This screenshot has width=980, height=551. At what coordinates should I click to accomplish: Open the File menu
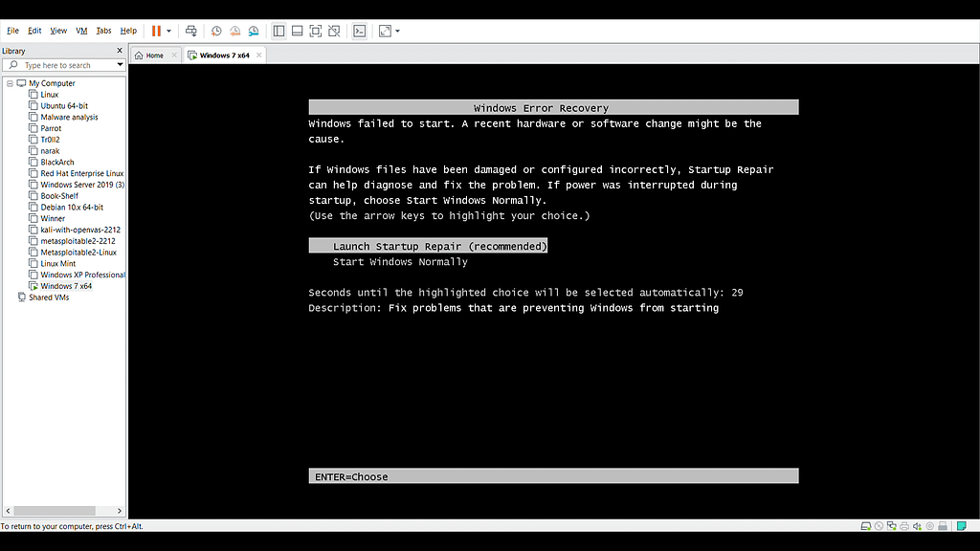click(12, 31)
